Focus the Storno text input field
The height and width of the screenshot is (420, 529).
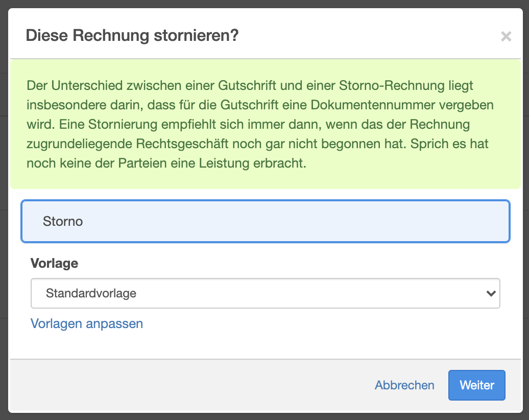265,221
